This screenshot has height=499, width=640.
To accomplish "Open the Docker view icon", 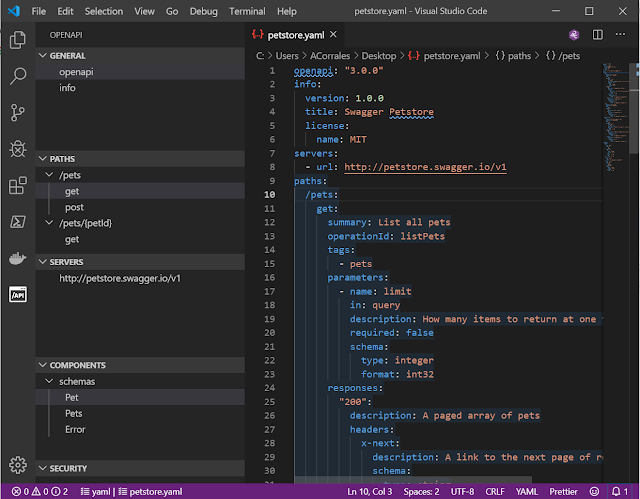I will (x=17, y=258).
